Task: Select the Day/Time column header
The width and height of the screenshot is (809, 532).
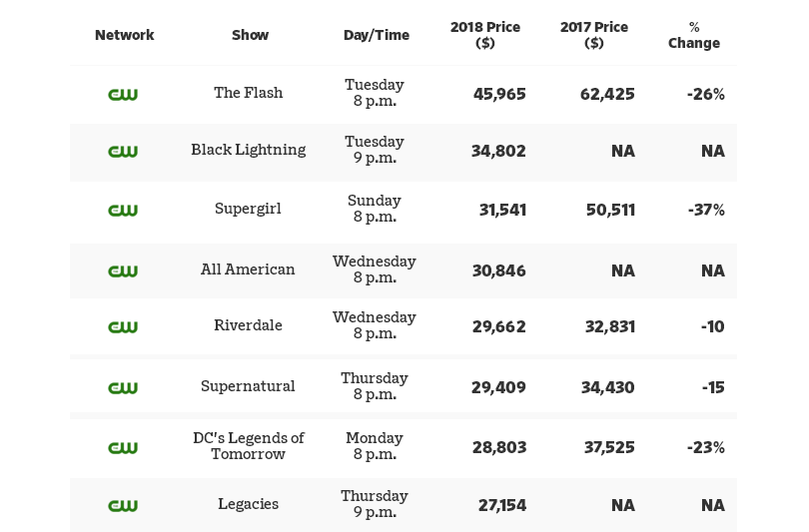Action: tap(377, 35)
